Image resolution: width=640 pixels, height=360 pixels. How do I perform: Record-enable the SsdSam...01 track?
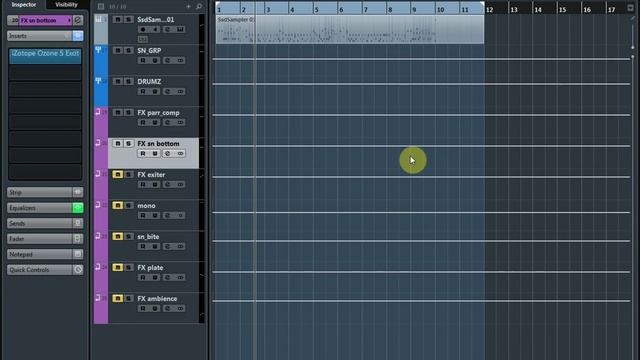click(142, 29)
